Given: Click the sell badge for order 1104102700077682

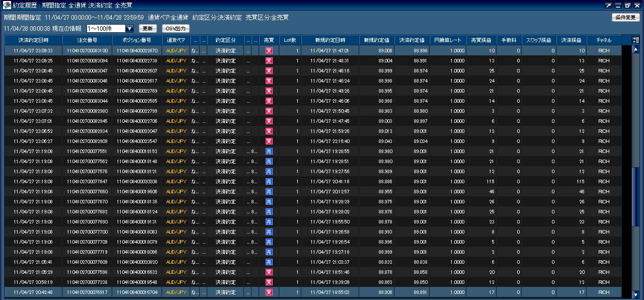Looking at the screenshot, I should [269, 211].
